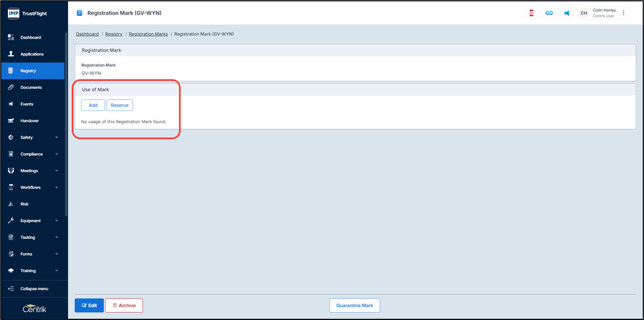Screen dimensions: 644x320
Task: Click the 'No usage of this Registration Mark found.' text
Action: click(x=123, y=122)
